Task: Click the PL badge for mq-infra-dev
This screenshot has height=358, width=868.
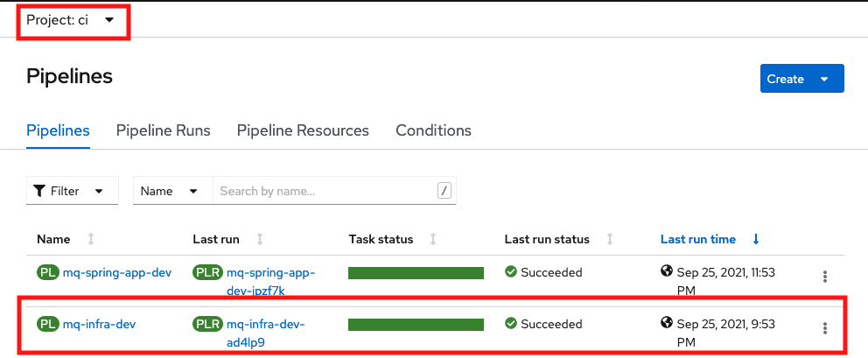Action: coord(48,324)
